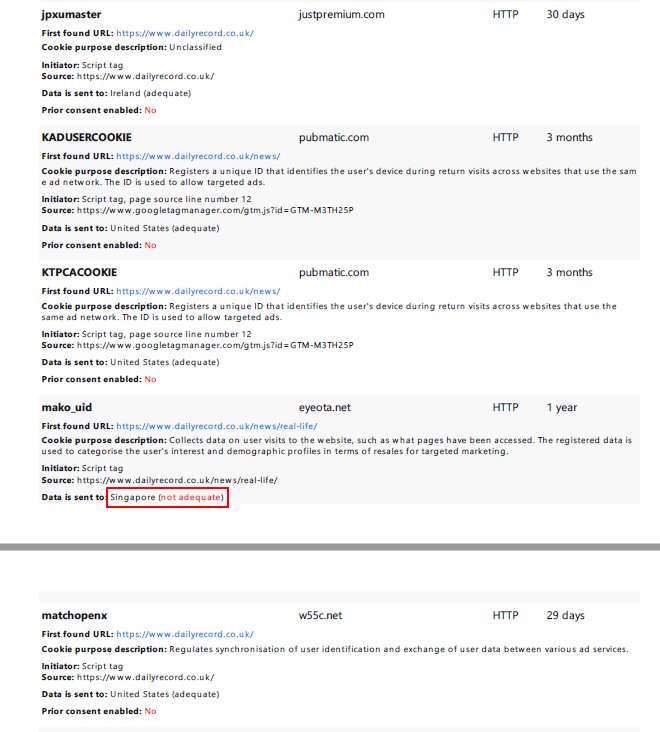The width and height of the screenshot is (660, 732).
Task: Open the matchopenx first found URL link
Action: pyautogui.click(x=185, y=634)
